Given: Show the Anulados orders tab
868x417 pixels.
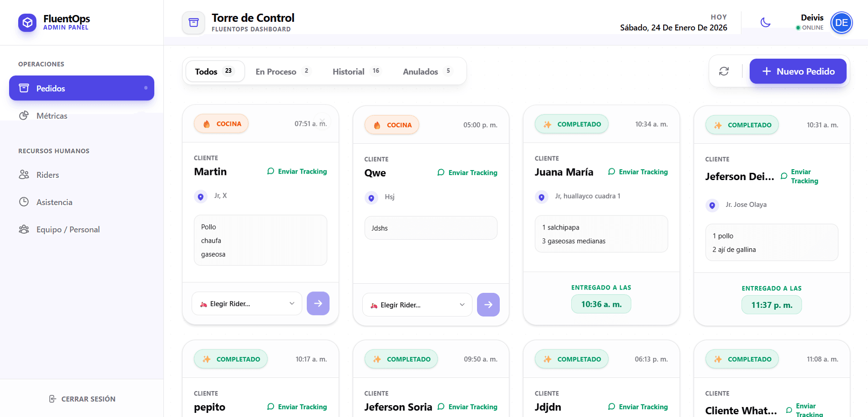Looking at the screenshot, I should [426, 71].
